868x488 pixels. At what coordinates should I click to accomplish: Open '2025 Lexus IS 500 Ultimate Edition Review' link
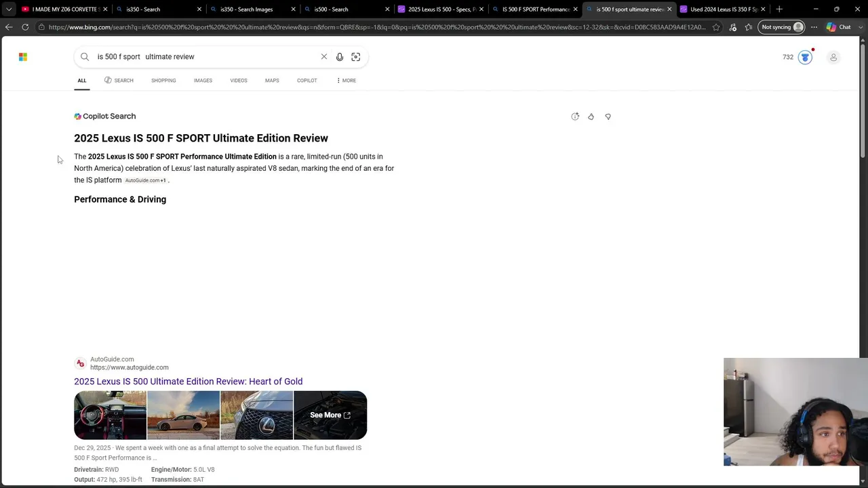point(189,382)
